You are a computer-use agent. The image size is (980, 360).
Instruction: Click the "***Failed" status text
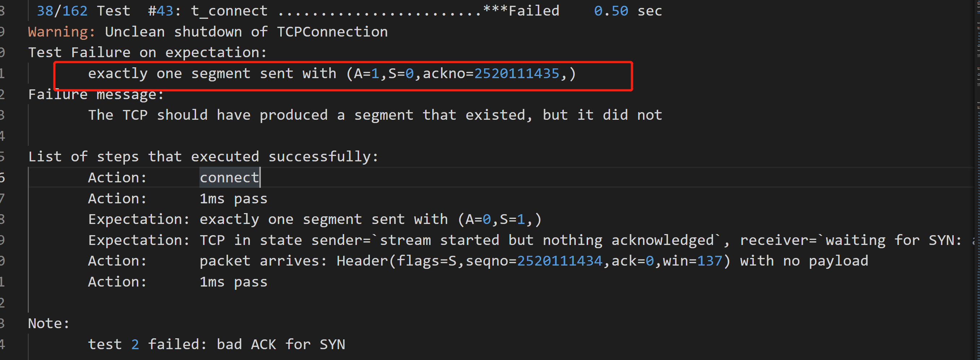coord(521,11)
